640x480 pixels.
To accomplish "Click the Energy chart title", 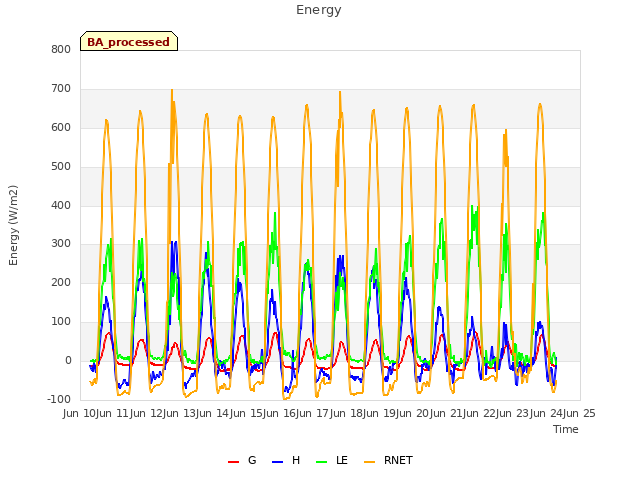I will pos(319,10).
